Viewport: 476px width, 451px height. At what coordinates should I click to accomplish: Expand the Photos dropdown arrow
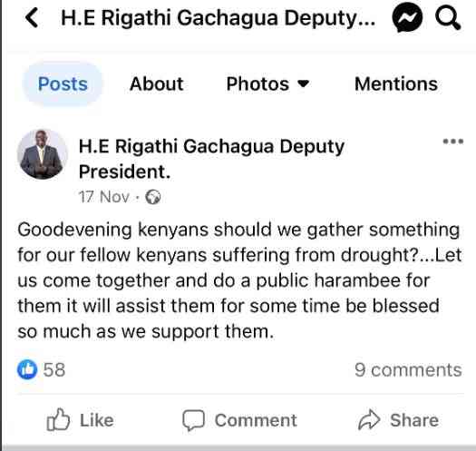click(x=303, y=83)
